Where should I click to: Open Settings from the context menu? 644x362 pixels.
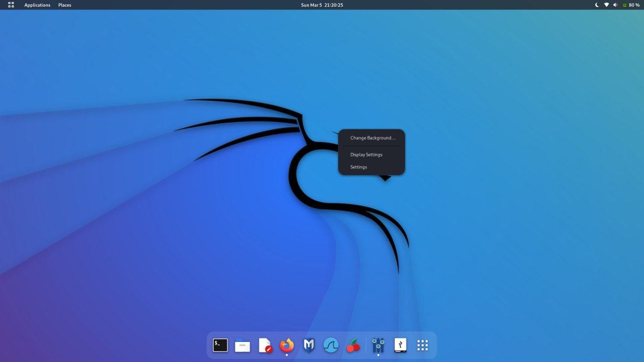359,167
